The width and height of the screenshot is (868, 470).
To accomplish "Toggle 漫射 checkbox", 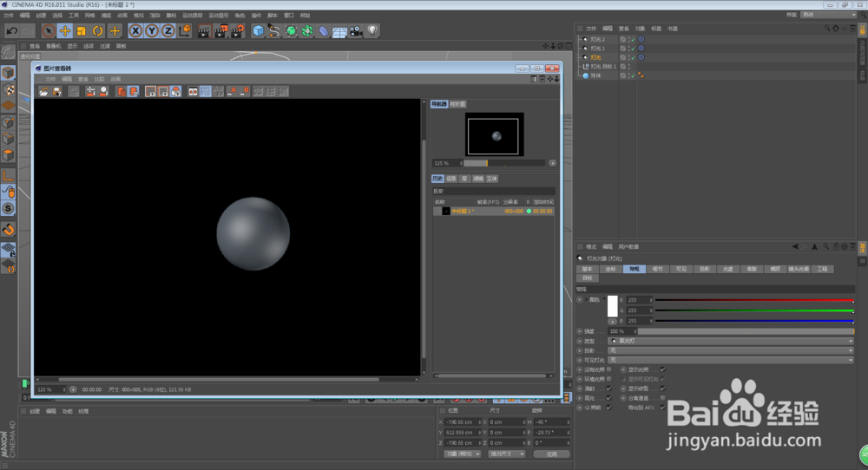I will pyautogui.click(x=609, y=388).
